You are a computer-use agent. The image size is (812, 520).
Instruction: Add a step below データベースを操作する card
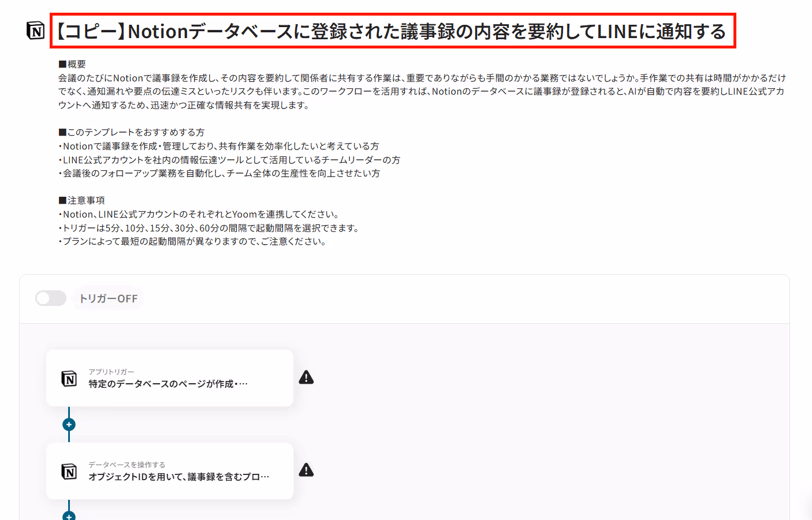click(69, 516)
